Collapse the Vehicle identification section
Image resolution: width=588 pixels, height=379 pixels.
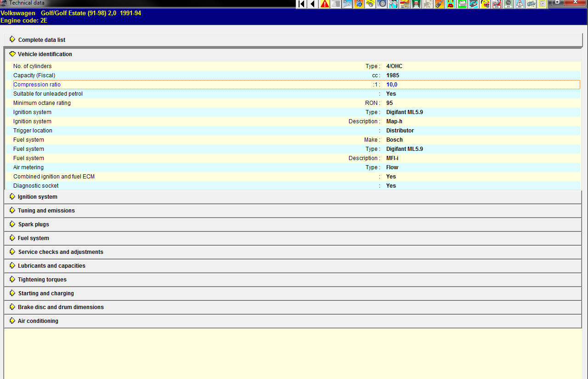45,54
